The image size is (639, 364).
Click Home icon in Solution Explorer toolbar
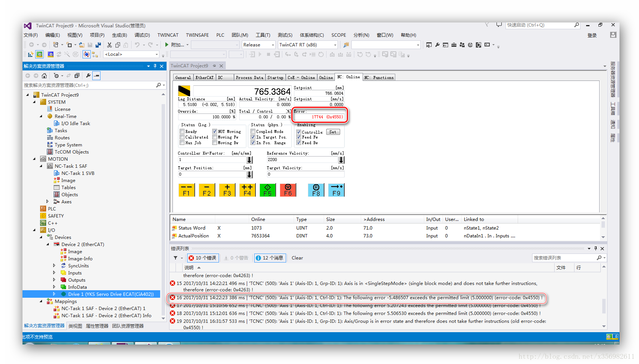coord(44,76)
